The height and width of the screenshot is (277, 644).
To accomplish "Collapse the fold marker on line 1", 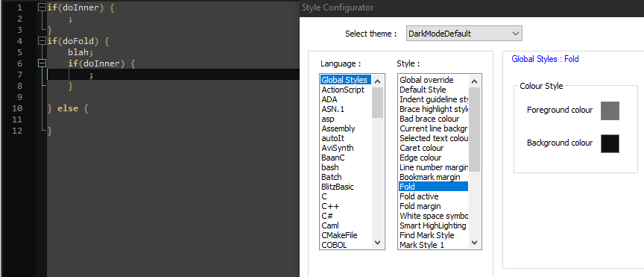I will click(x=42, y=7).
